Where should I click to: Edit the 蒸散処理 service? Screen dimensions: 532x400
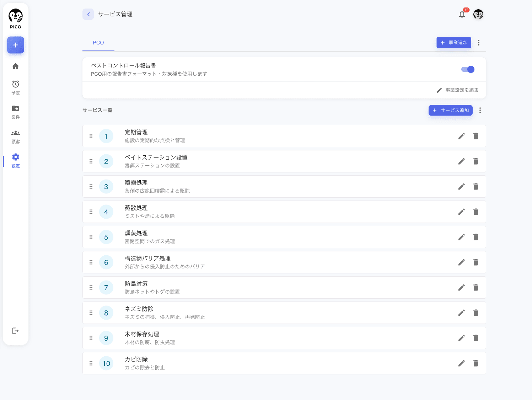462,212
